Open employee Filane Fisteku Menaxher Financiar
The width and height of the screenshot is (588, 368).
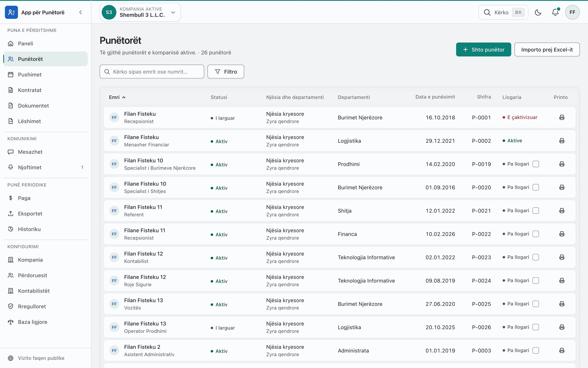click(340, 141)
